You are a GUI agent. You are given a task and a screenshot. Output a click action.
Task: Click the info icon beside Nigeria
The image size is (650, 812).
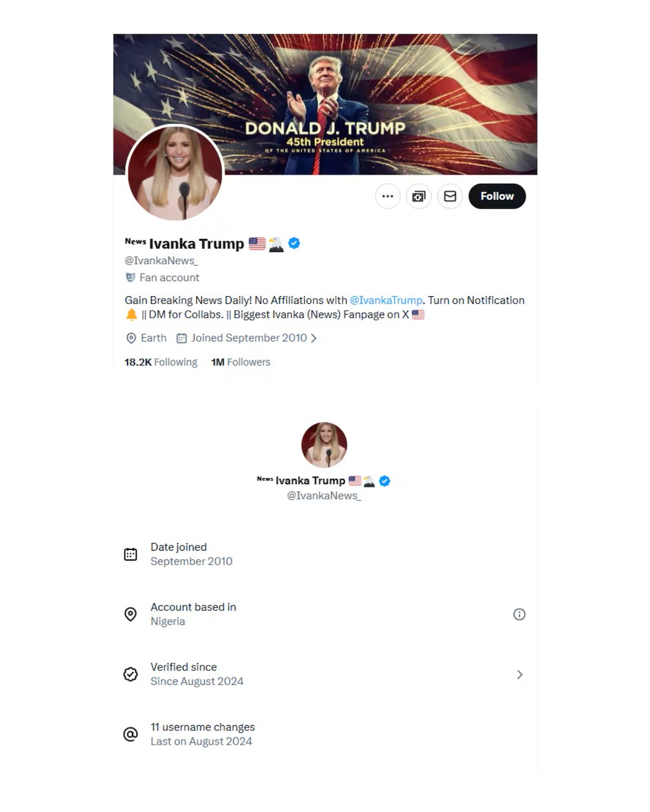coord(519,614)
